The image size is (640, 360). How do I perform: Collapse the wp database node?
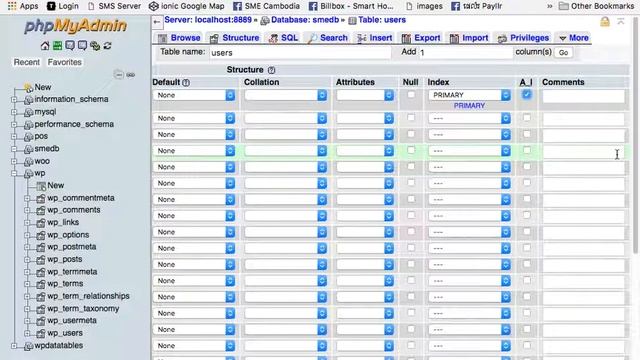click(14, 173)
